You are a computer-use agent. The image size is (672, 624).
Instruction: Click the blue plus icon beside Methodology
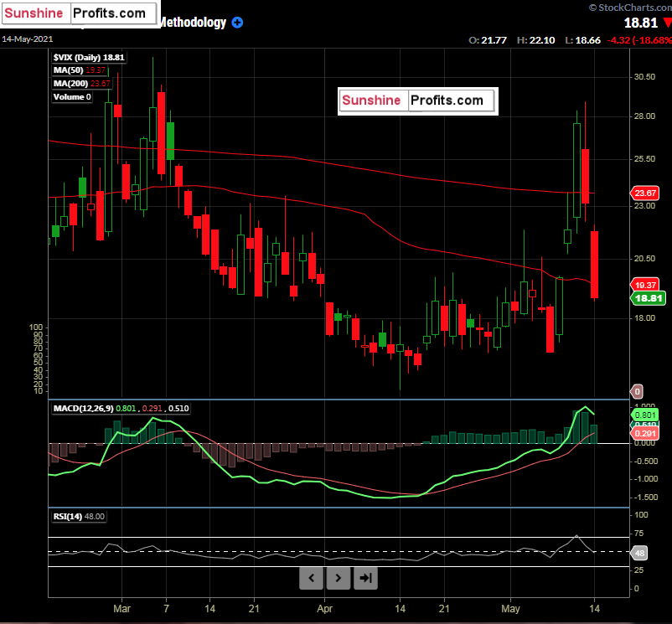click(237, 23)
